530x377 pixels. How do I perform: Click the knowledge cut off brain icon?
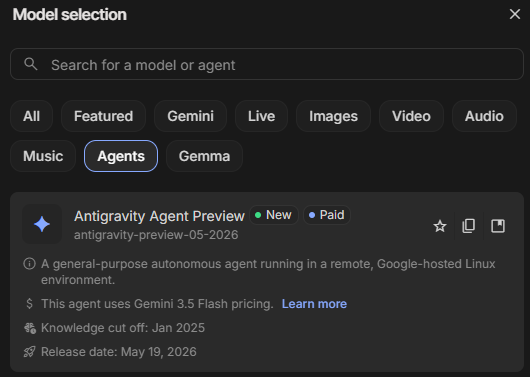[x=30, y=328]
